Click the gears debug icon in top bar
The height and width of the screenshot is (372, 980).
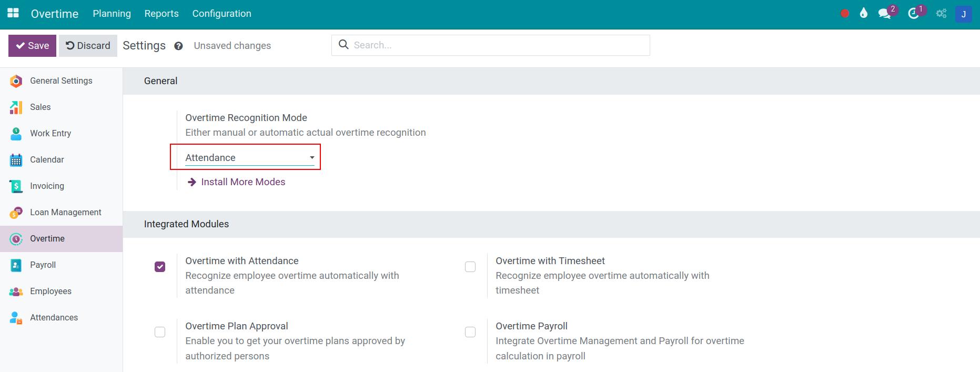point(941,14)
